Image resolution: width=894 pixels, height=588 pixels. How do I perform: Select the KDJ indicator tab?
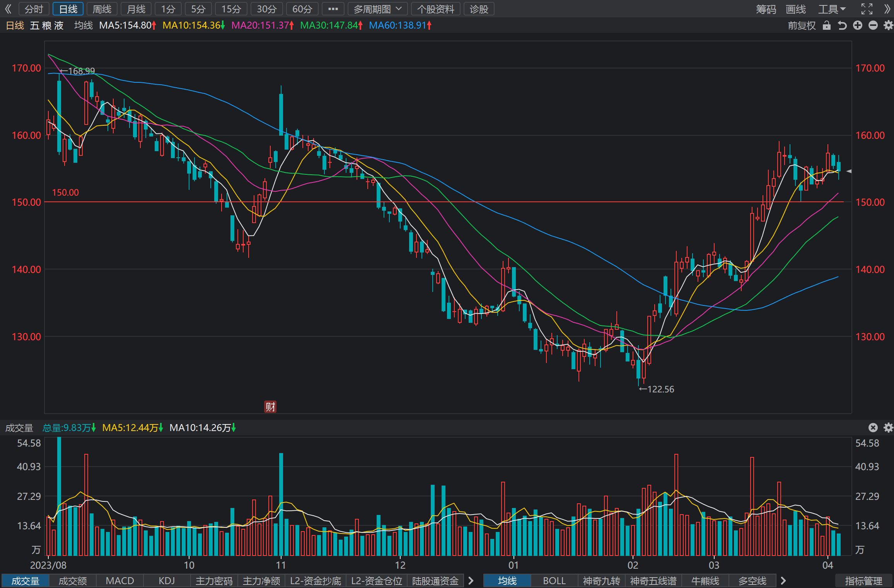point(167,581)
